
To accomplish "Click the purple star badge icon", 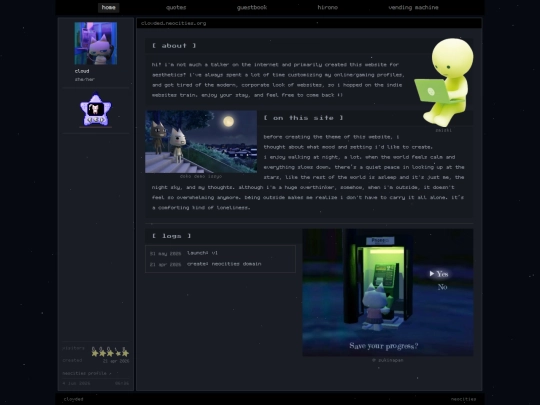I will pyautogui.click(x=95, y=110).
